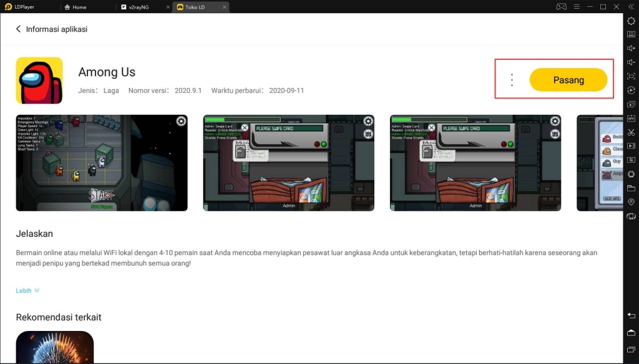Open virtual GPS location pin icon
The height and width of the screenshot is (364, 639).
pyautogui.click(x=631, y=202)
